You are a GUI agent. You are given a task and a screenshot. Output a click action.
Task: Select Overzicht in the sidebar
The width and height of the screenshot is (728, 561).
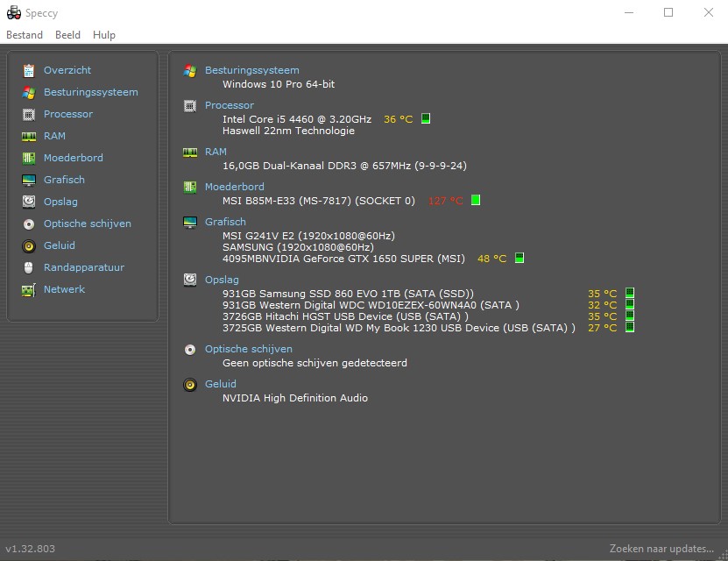coord(67,70)
